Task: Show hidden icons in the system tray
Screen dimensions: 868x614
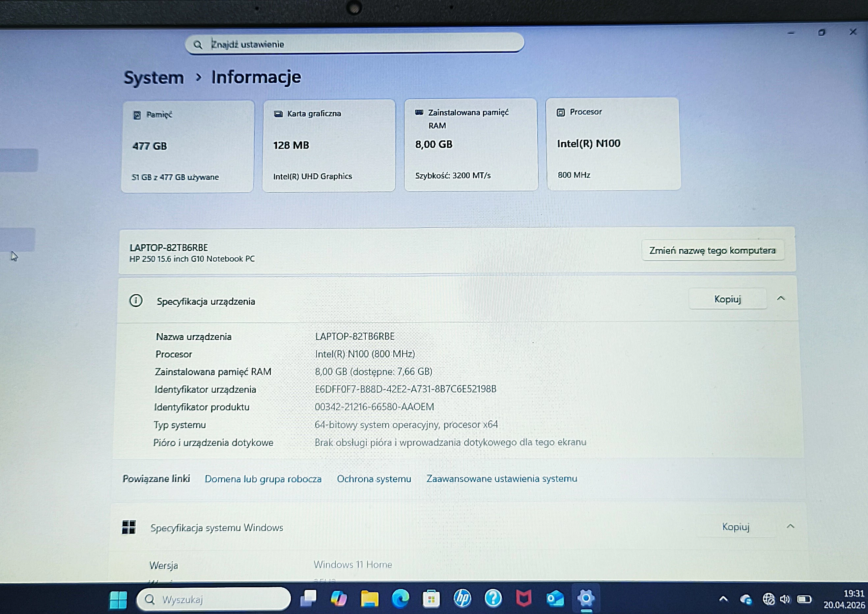Action: coord(724,599)
